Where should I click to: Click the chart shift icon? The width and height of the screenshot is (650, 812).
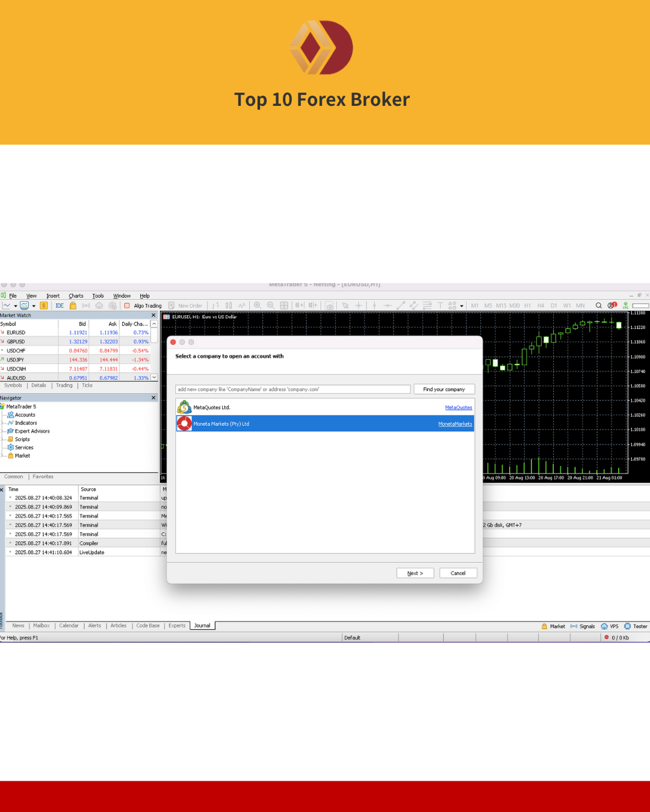[313, 306]
